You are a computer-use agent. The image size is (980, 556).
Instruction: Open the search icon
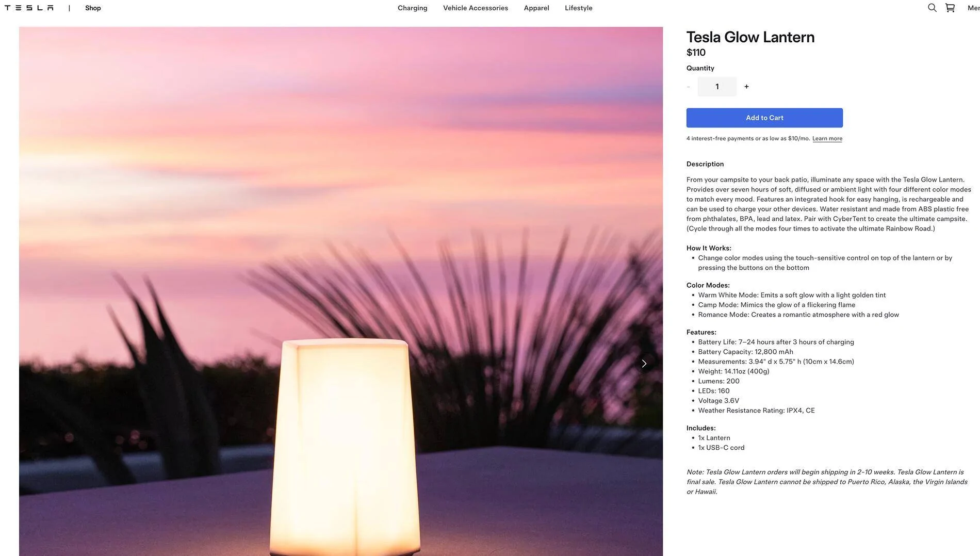click(932, 8)
